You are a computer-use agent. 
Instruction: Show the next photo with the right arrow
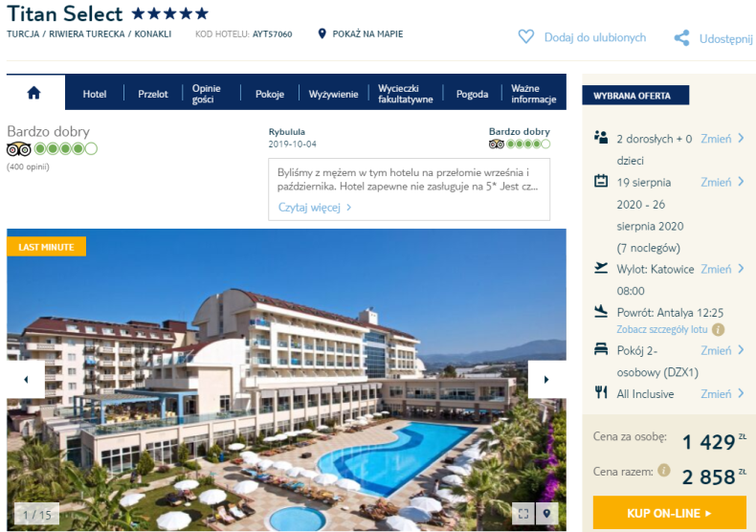click(x=546, y=380)
